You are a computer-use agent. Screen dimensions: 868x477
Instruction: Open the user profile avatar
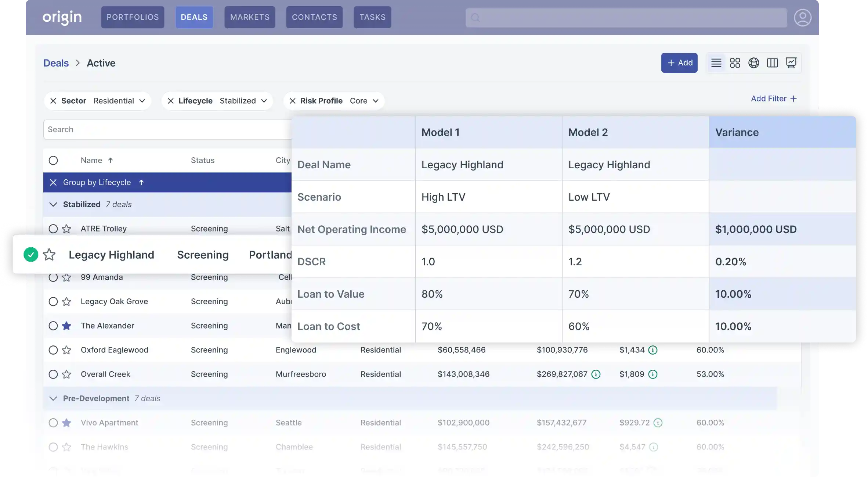(803, 17)
